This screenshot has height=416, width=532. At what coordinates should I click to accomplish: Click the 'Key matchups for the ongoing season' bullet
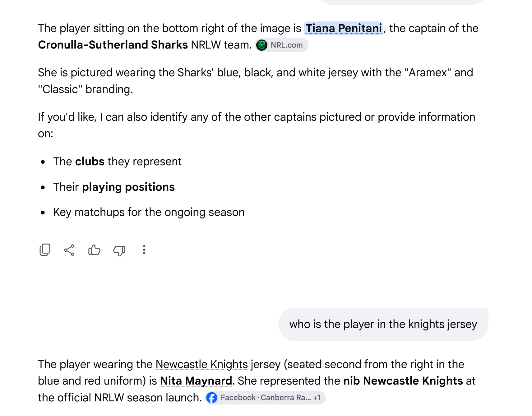[x=149, y=212]
